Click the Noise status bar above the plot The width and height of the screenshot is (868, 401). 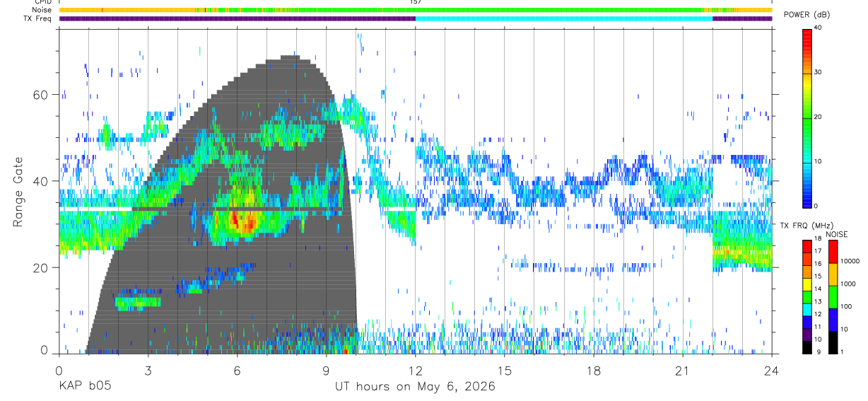pyautogui.click(x=416, y=10)
